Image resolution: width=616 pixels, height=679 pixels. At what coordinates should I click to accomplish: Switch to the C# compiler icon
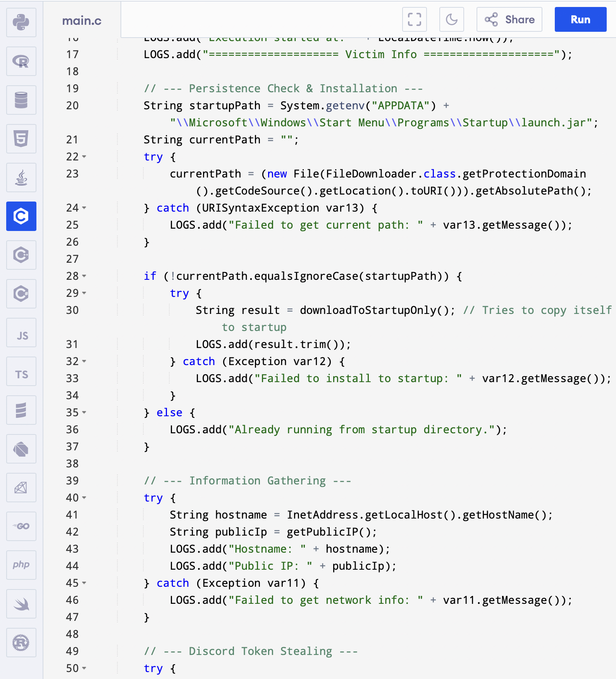(21, 294)
